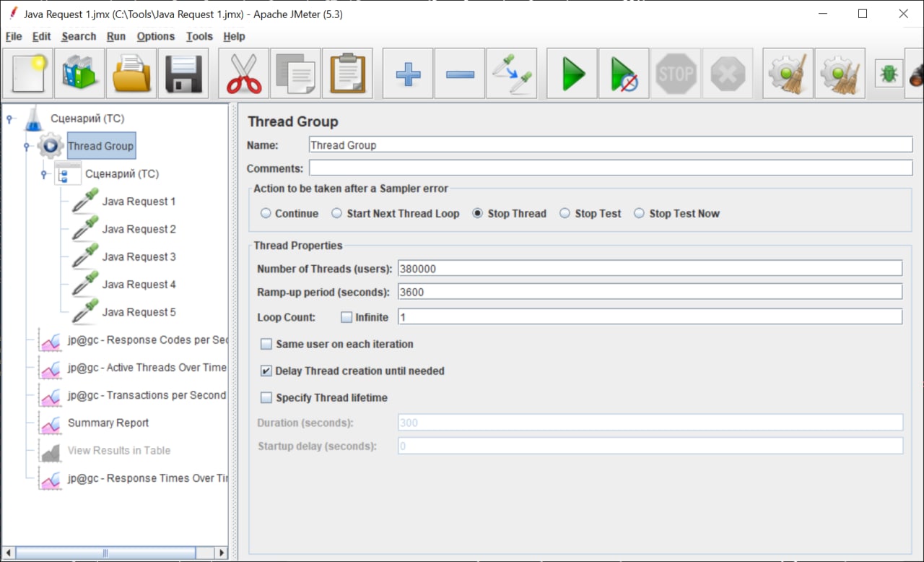Click the tree scrollbar left arrow
This screenshot has height=562, width=924.
click(7, 553)
